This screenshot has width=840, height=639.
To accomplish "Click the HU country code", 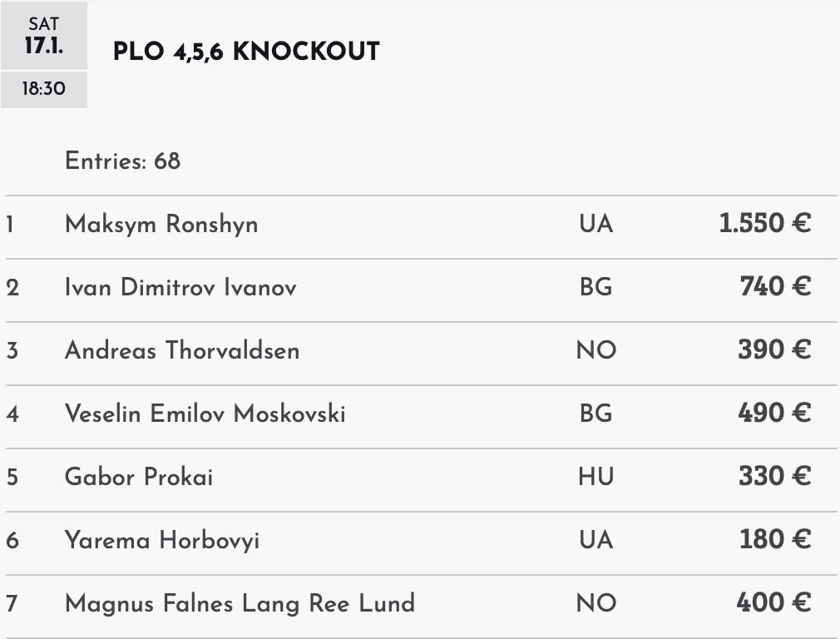I will [x=596, y=477].
